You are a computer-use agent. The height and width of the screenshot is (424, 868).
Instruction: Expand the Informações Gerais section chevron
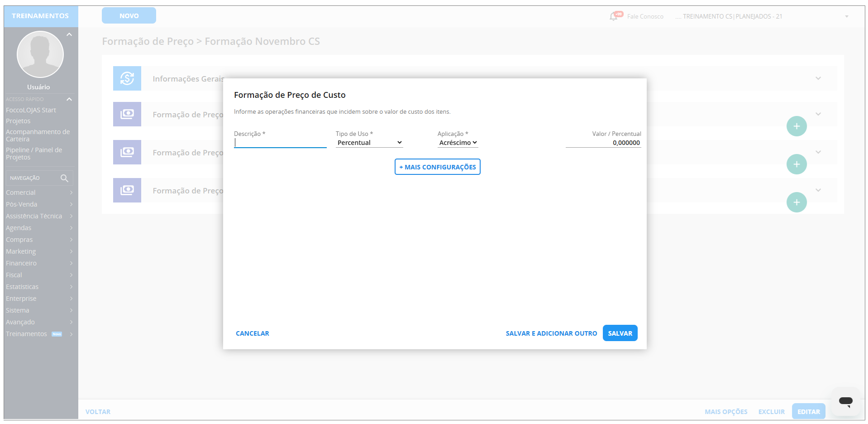coord(818,78)
